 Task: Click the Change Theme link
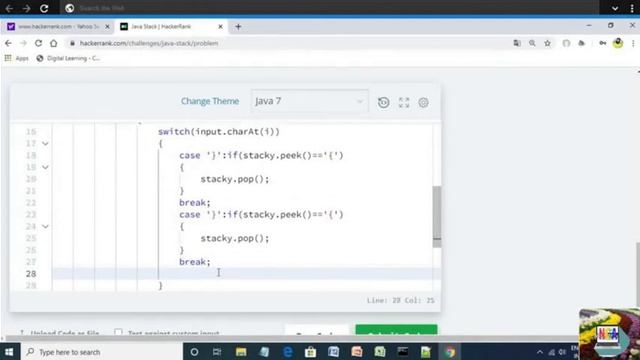(210, 101)
